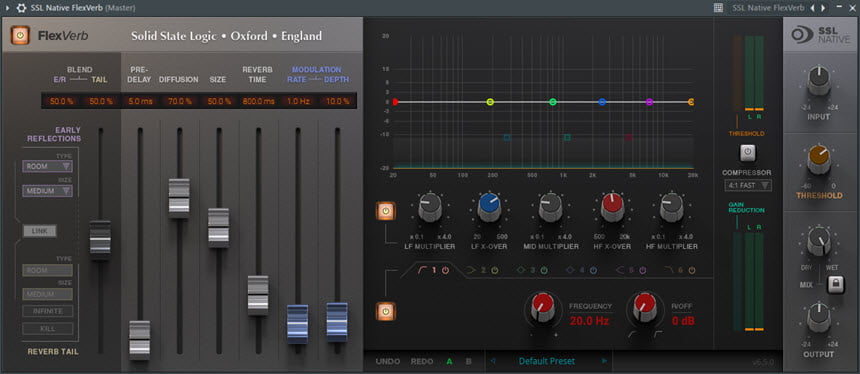
Task: Click the KILL button
Action: coord(47,328)
